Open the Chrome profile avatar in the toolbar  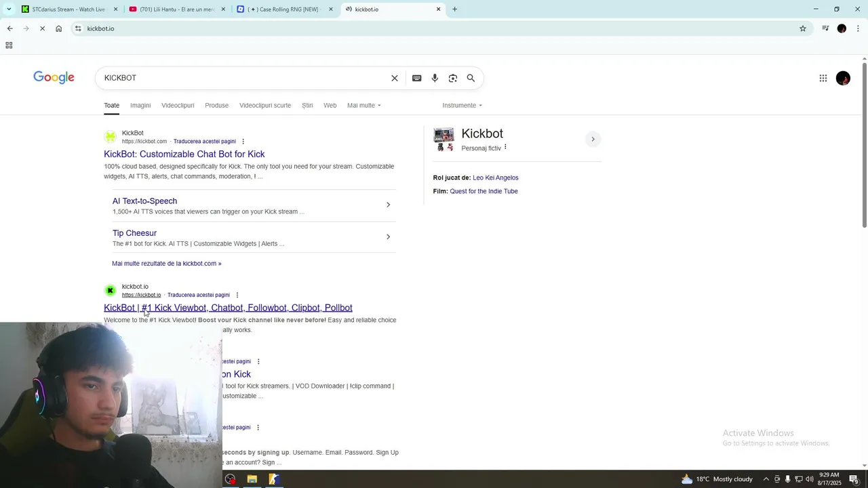pyautogui.click(x=842, y=28)
